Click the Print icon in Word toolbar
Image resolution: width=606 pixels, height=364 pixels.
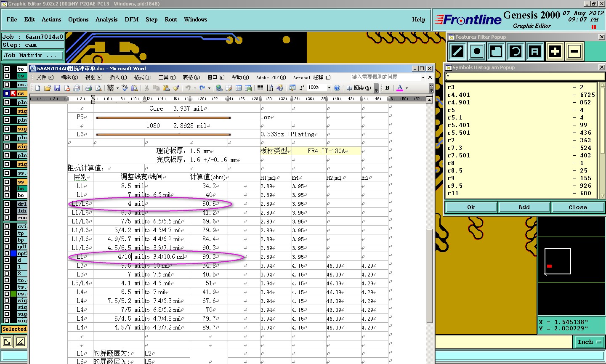[88, 88]
